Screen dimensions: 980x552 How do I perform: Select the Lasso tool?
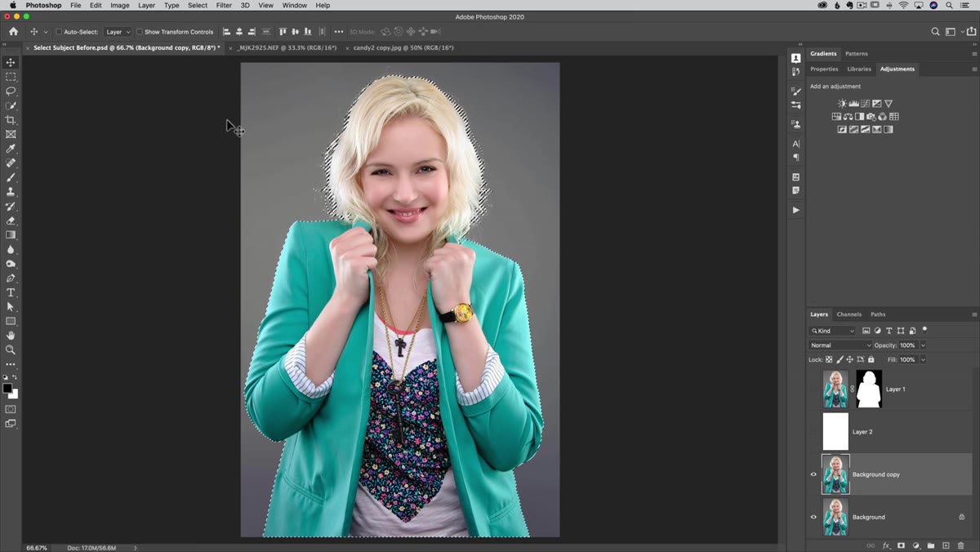click(x=11, y=91)
